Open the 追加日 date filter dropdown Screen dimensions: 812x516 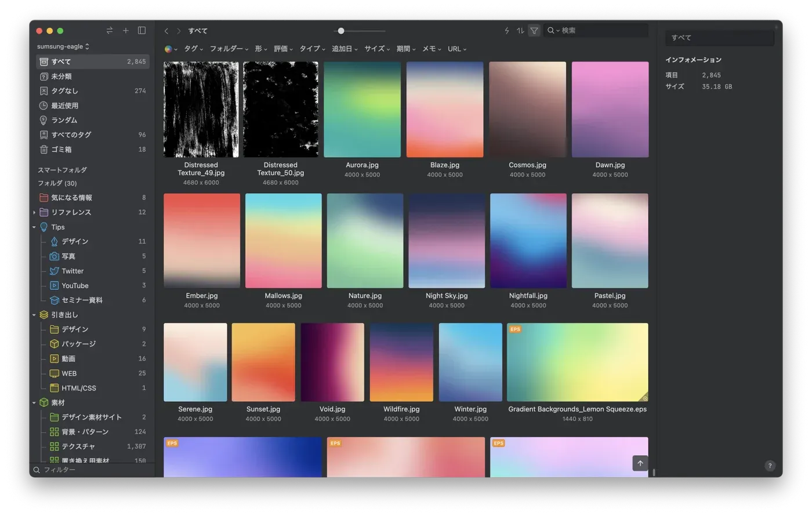coord(345,49)
